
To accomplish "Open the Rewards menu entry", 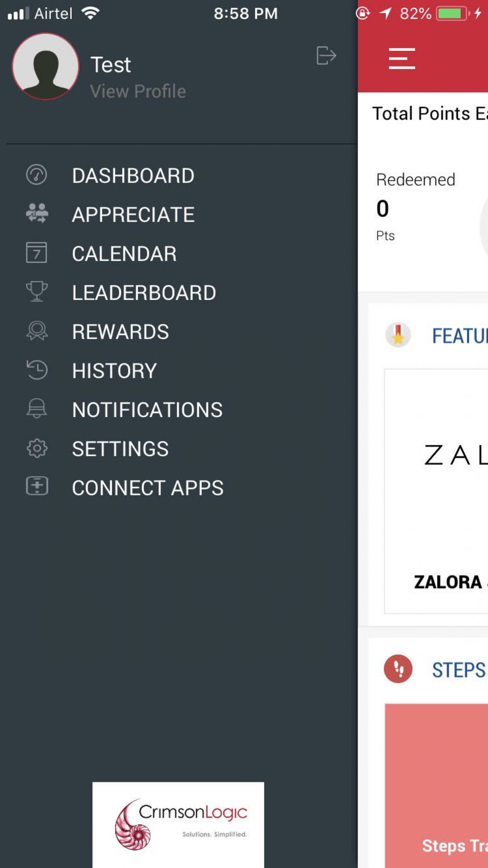I will pos(120,332).
